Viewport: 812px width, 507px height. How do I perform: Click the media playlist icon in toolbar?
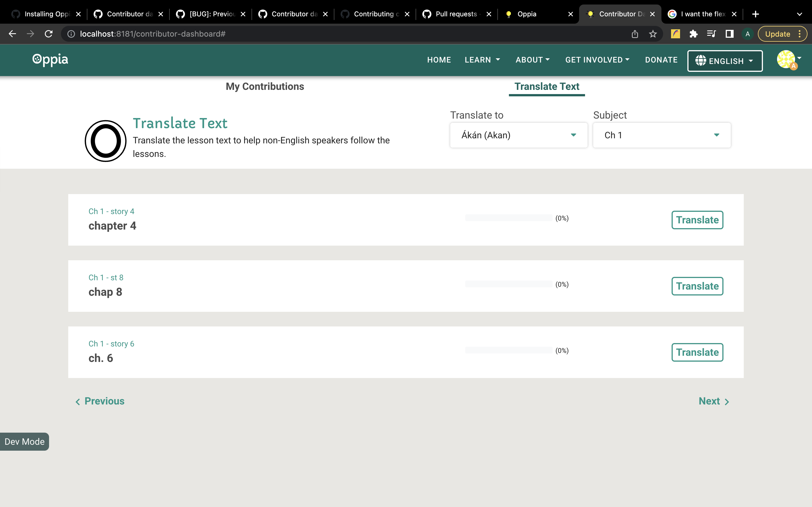[x=711, y=34]
